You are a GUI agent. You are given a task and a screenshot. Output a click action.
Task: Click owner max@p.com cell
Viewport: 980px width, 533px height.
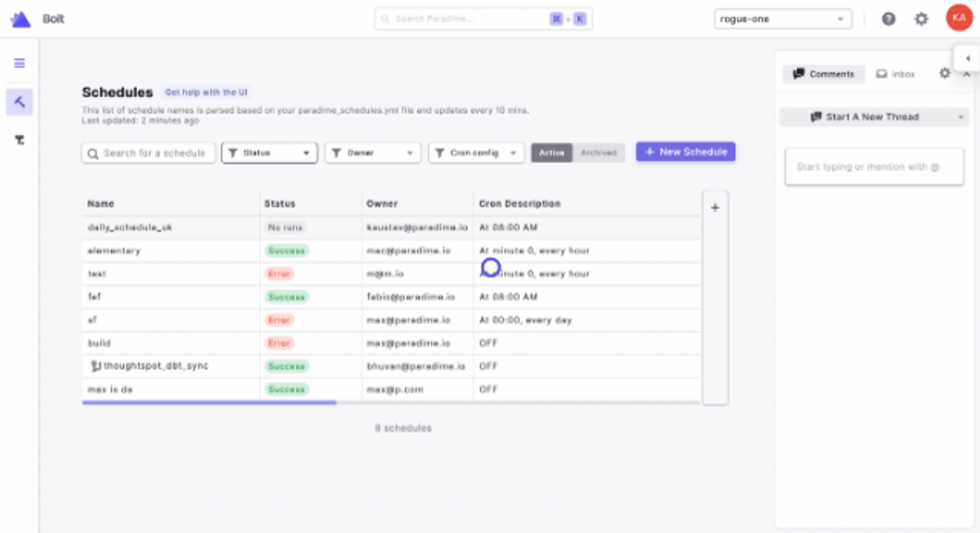[x=394, y=389]
